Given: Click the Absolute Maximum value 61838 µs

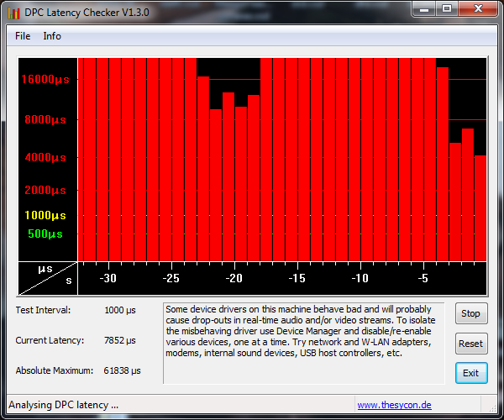Looking at the screenshot, I should (x=122, y=370).
